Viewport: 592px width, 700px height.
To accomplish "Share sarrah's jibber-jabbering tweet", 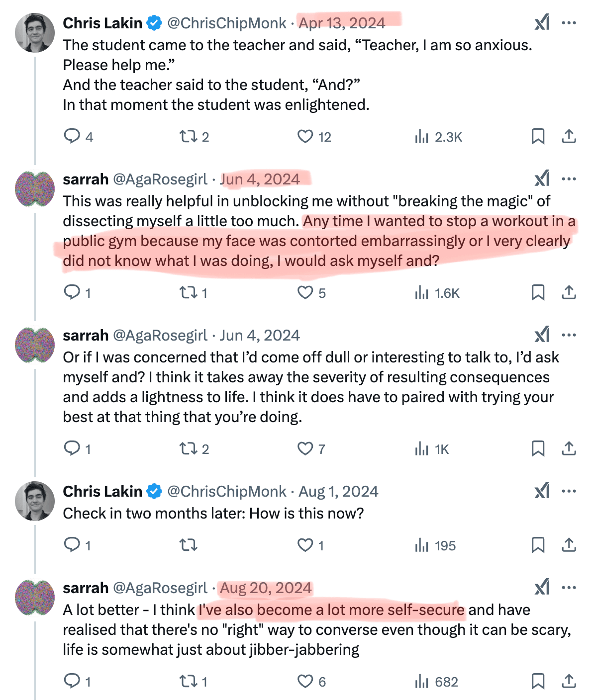I will point(569,681).
